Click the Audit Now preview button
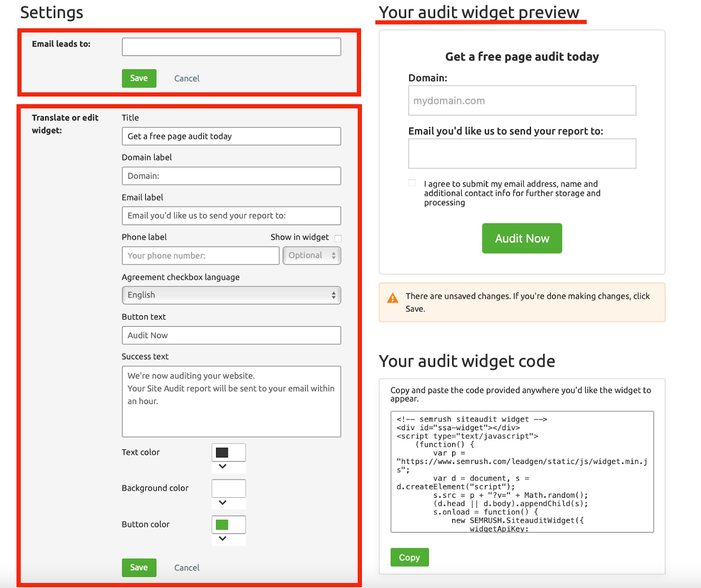Image resolution: width=701 pixels, height=588 pixels. [522, 238]
